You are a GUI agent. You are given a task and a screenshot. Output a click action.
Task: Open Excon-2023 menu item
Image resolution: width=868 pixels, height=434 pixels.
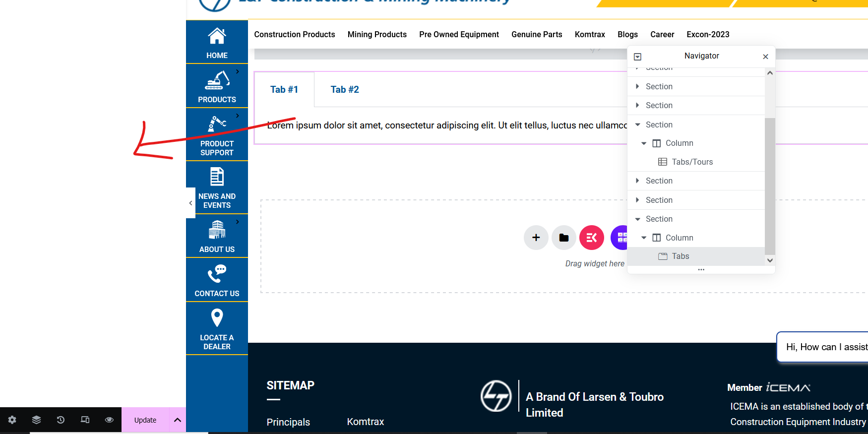coord(708,34)
